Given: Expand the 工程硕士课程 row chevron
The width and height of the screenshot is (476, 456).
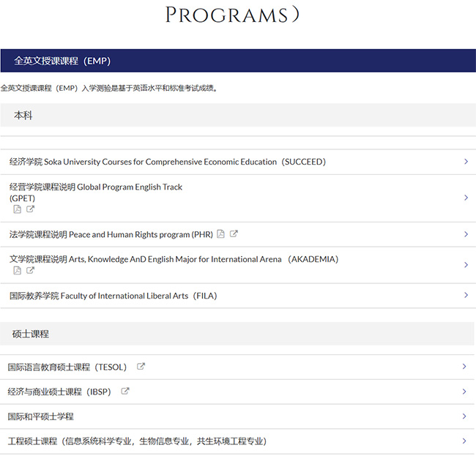Looking at the screenshot, I should point(464,441).
